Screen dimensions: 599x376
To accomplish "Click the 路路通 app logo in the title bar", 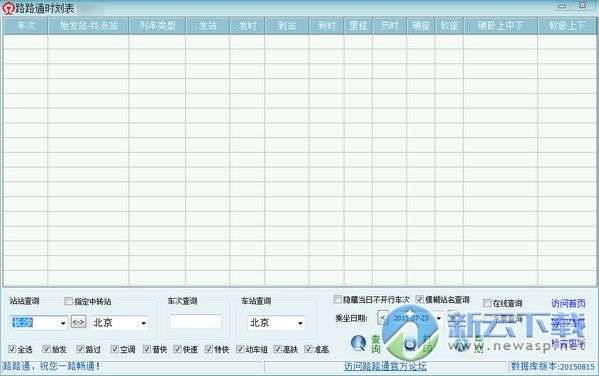I will coord(8,8).
